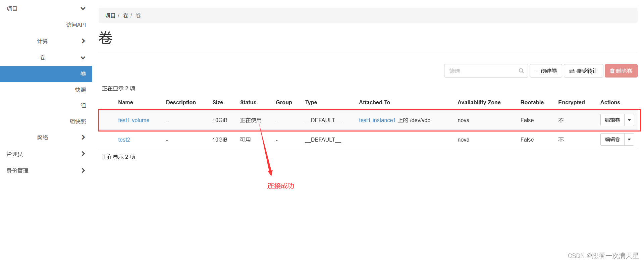The width and height of the screenshot is (644, 262).
Task: Select the active 卷 sidebar item
Action: (46, 74)
